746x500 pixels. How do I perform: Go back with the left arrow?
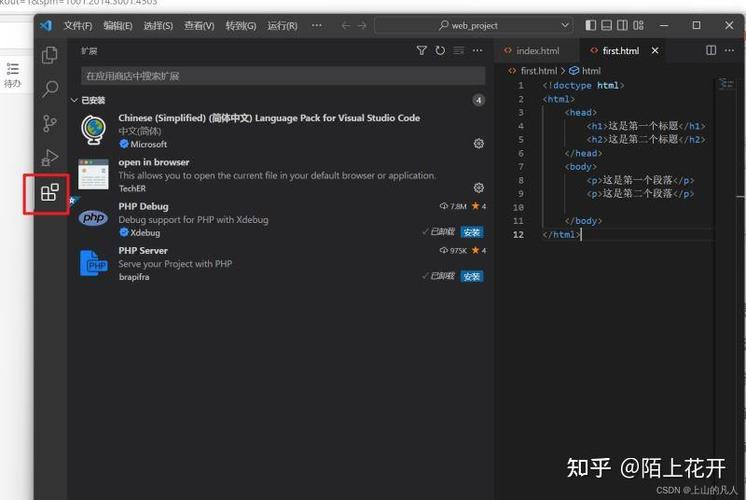(x=346, y=25)
